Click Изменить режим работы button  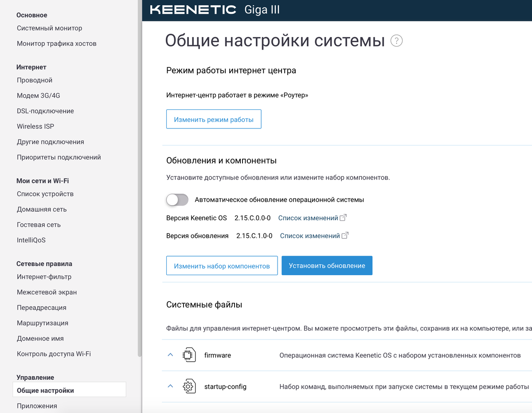pos(214,119)
